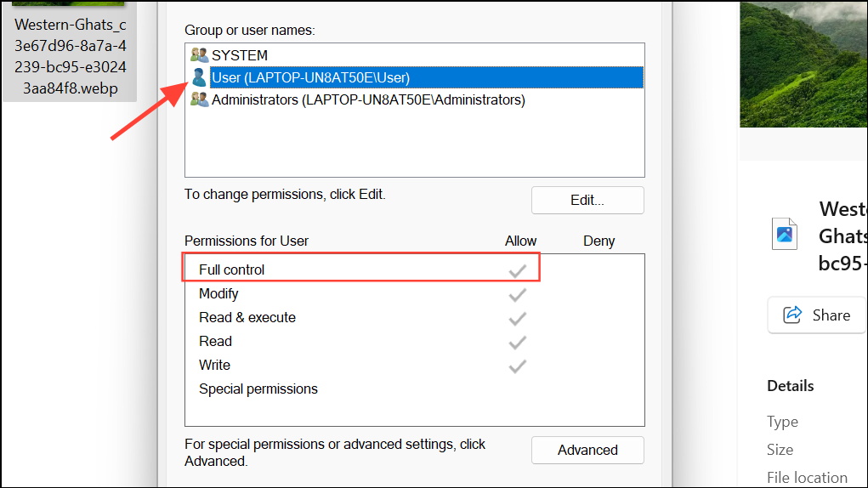Open Advanced permission settings
Screen dimensions: 868x488
pos(587,450)
